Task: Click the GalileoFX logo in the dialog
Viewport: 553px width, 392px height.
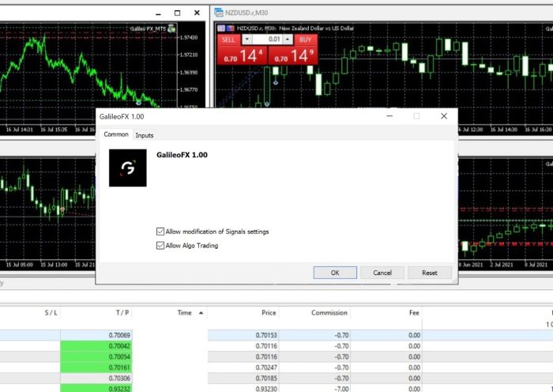Action: click(128, 168)
